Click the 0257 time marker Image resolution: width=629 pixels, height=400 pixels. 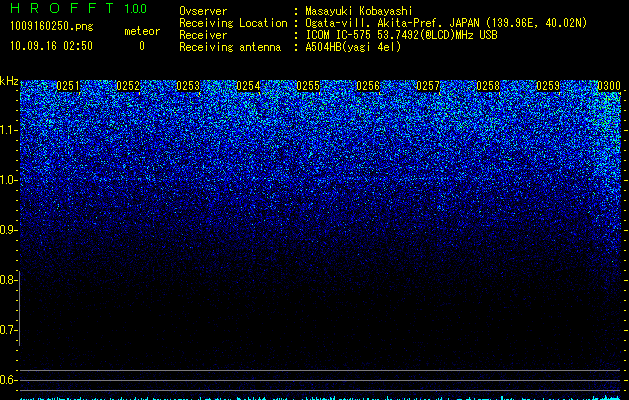(428, 86)
